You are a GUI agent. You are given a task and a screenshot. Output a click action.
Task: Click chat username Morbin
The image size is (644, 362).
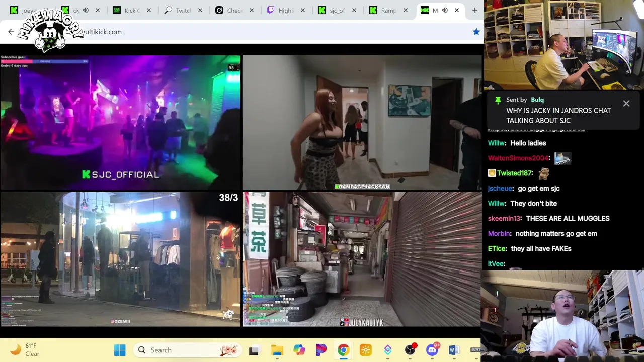coord(499,234)
